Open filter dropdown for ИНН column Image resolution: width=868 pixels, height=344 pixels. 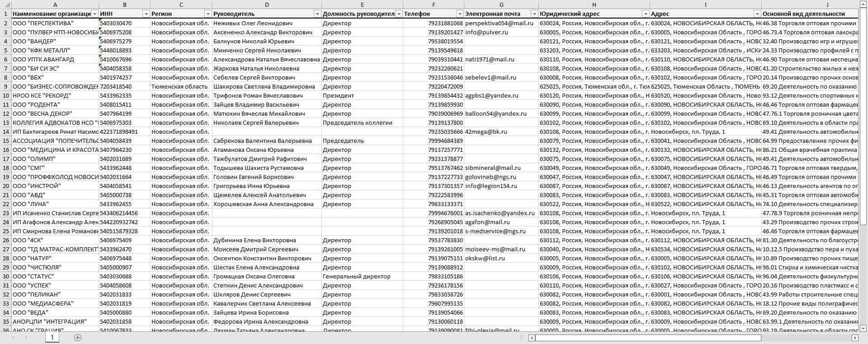click(146, 14)
